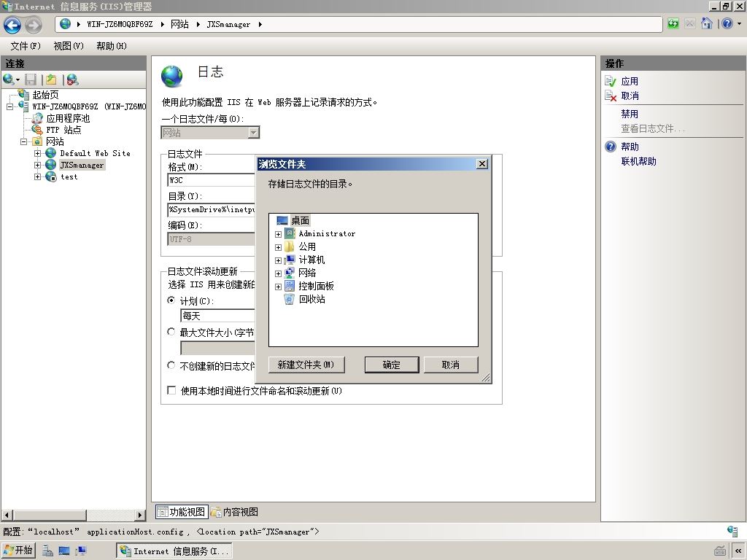Click the 计算机 computer icon in folder tree
Image resolution: width=747 pixels, height=560 pixels.
coord(289,260)
